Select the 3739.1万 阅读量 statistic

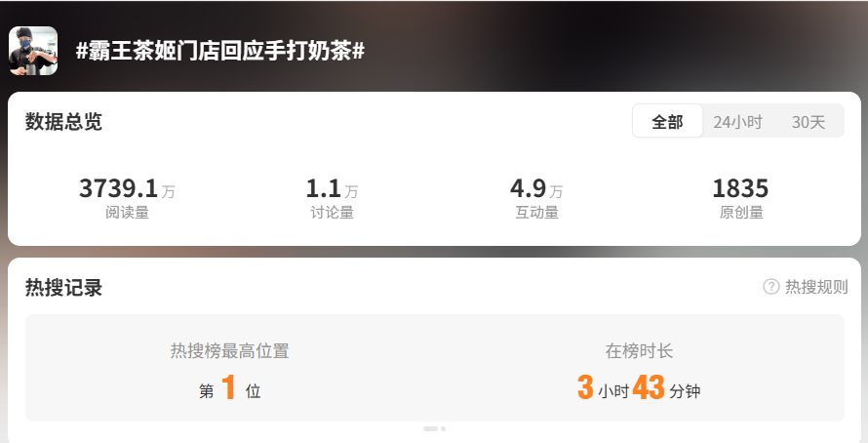point(128,198)
